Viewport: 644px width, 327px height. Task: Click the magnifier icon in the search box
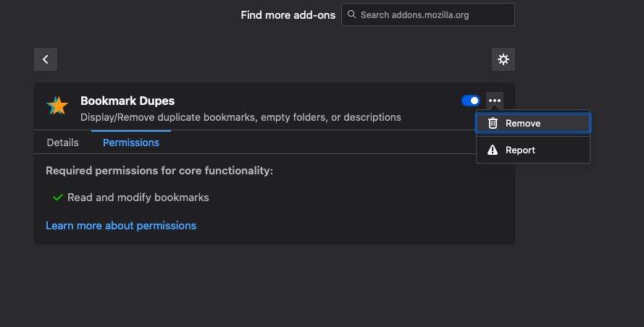[351, 14]
